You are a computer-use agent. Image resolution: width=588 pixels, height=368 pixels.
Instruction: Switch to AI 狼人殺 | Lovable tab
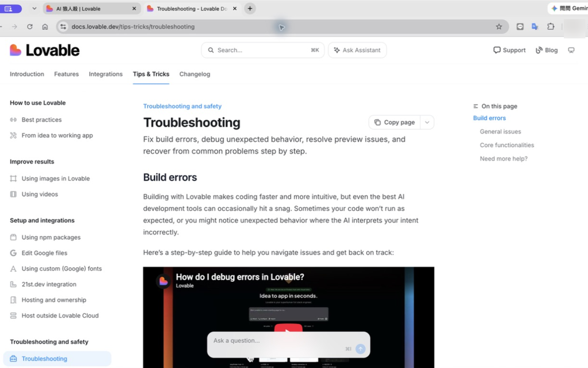click(x=88, y=8)
